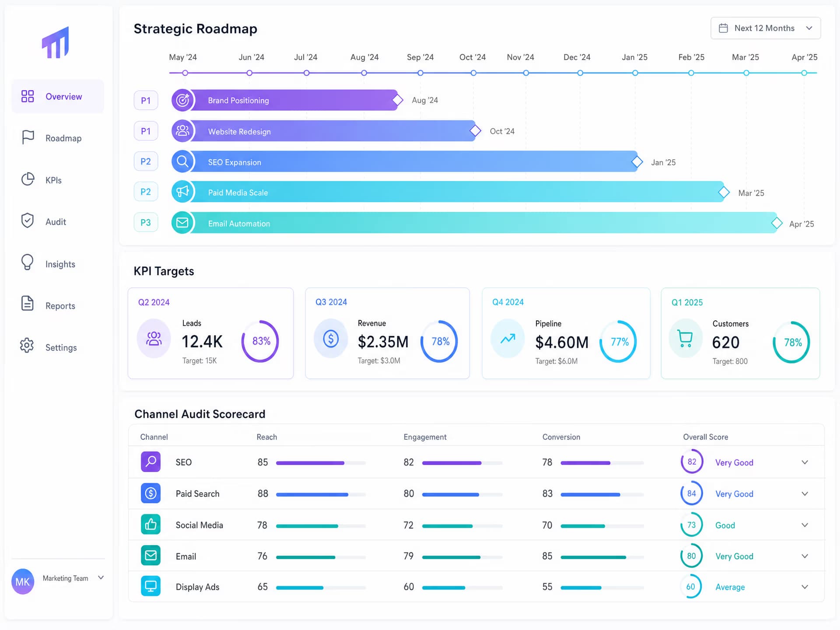
Task: Click the Settings gear icon
Action: 27,345
